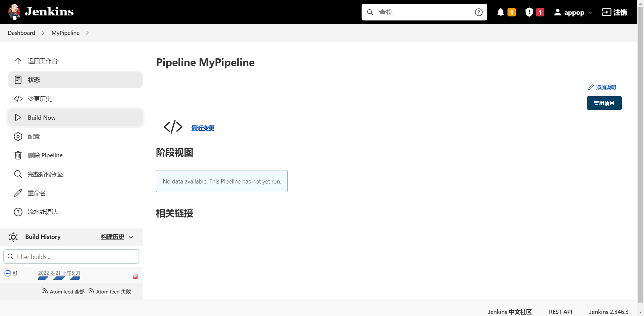Expand the 构建历史 trend chevron

point(131,237)
